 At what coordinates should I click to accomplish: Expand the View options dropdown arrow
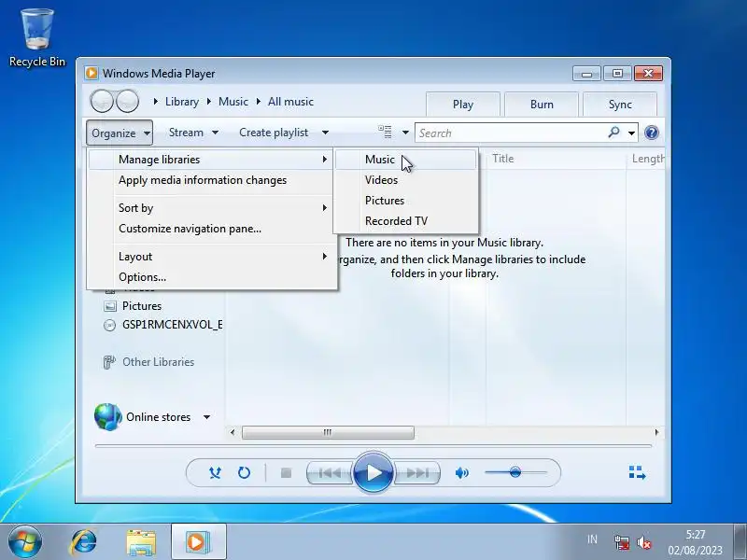click(405, 133)
